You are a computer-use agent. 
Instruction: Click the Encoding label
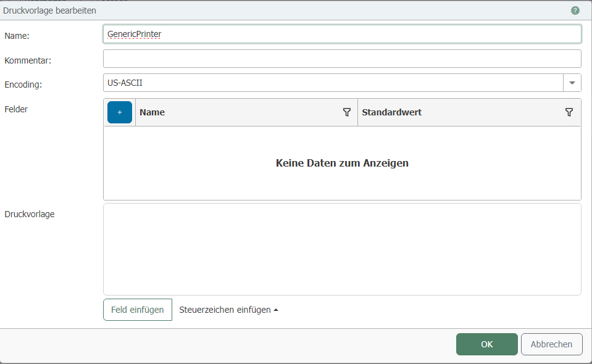coord(23,85)
